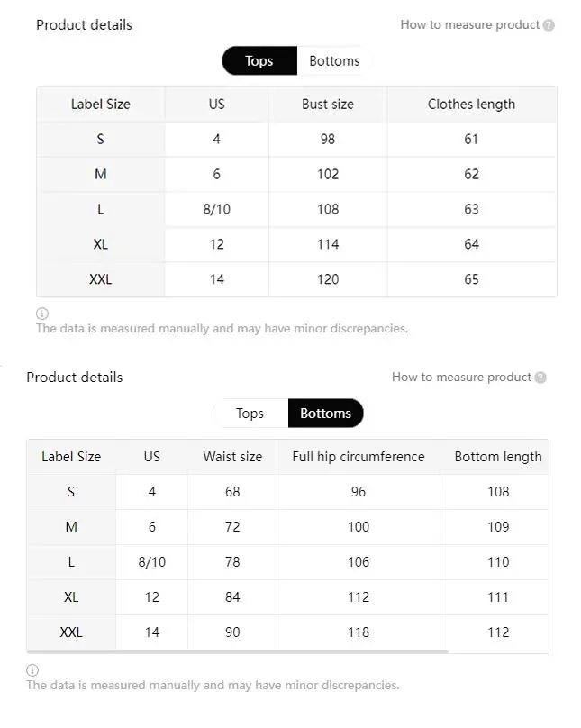Click help icon beside top 'How to measure product'
Screen dimensions: 581x728
click(x=549, y=25)
